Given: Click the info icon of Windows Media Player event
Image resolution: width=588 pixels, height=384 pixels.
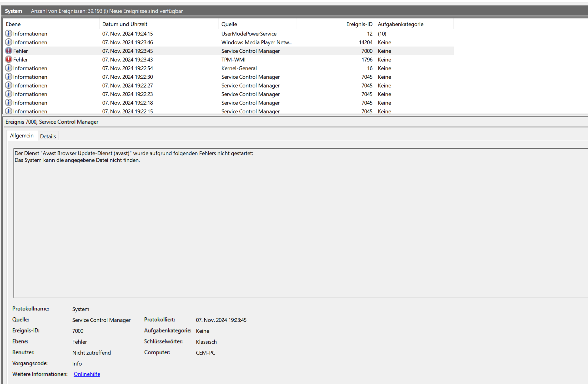Looking at the screenshot, I should coord(9,42).
